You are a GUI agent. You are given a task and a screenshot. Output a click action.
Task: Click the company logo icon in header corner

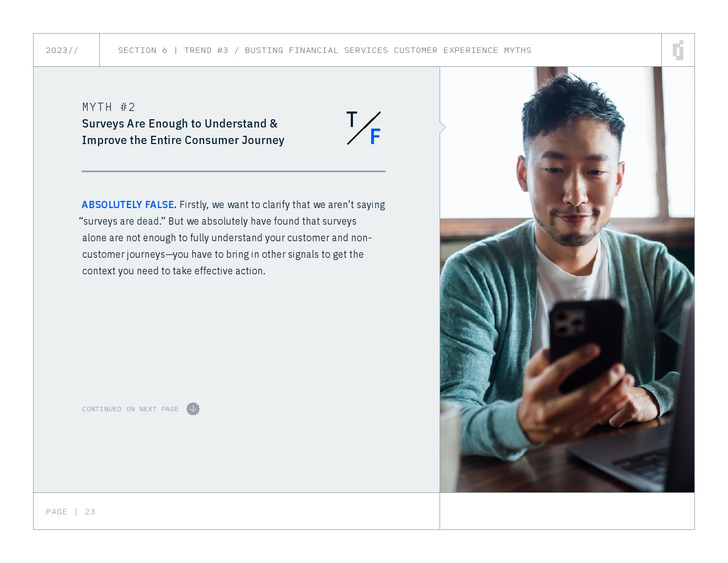(678, 50)
